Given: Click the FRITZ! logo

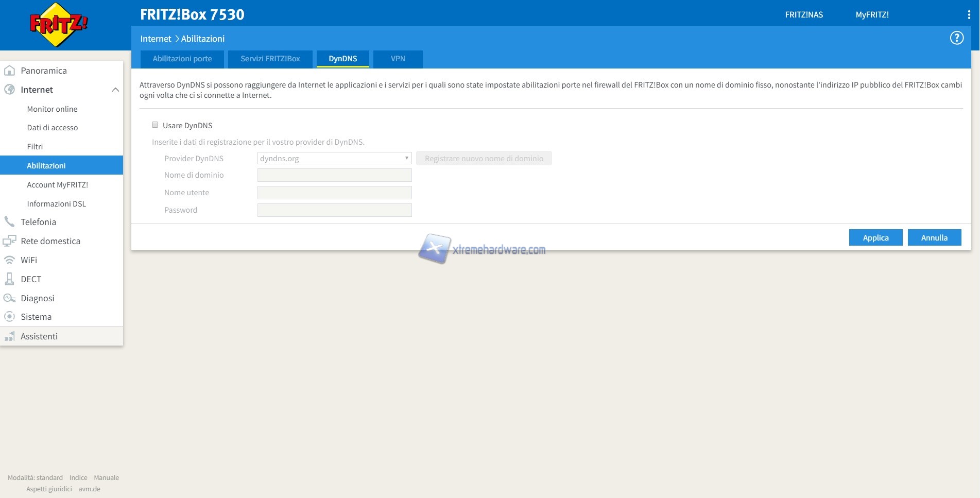Looking at the screenshot, I should tap(58, 25).
